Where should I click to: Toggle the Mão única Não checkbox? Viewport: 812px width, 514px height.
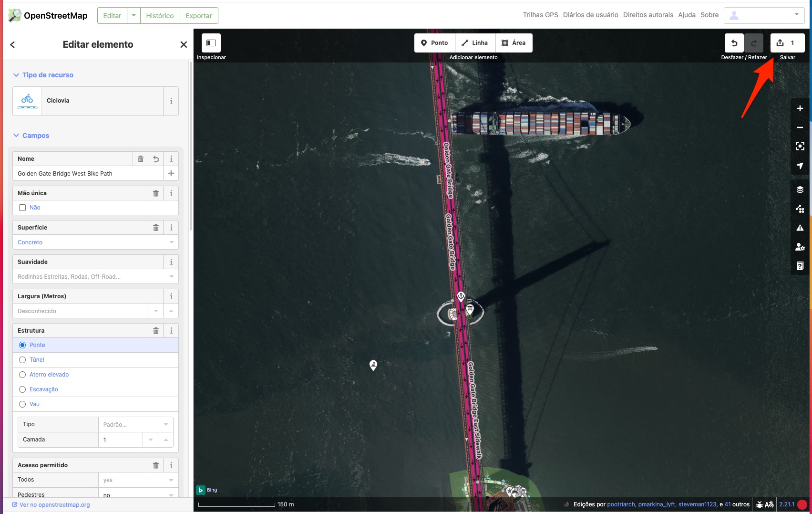click(22, 208)
